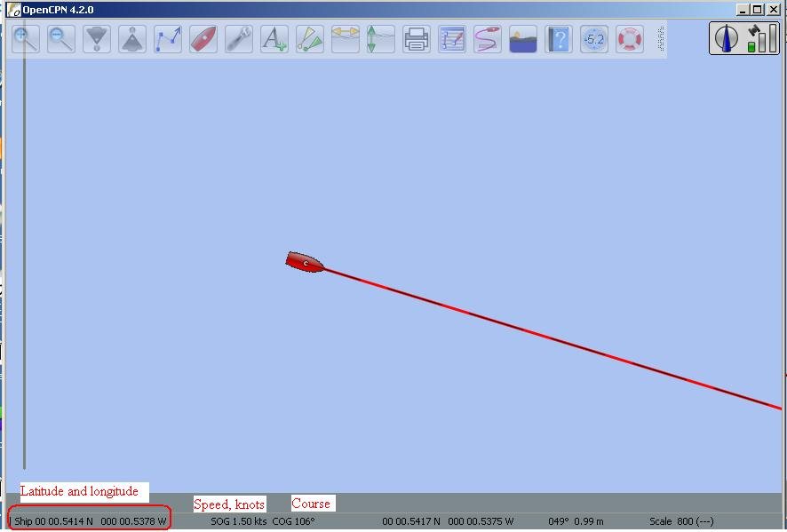Activate Man Overboard lifebuoy icon

630,39
